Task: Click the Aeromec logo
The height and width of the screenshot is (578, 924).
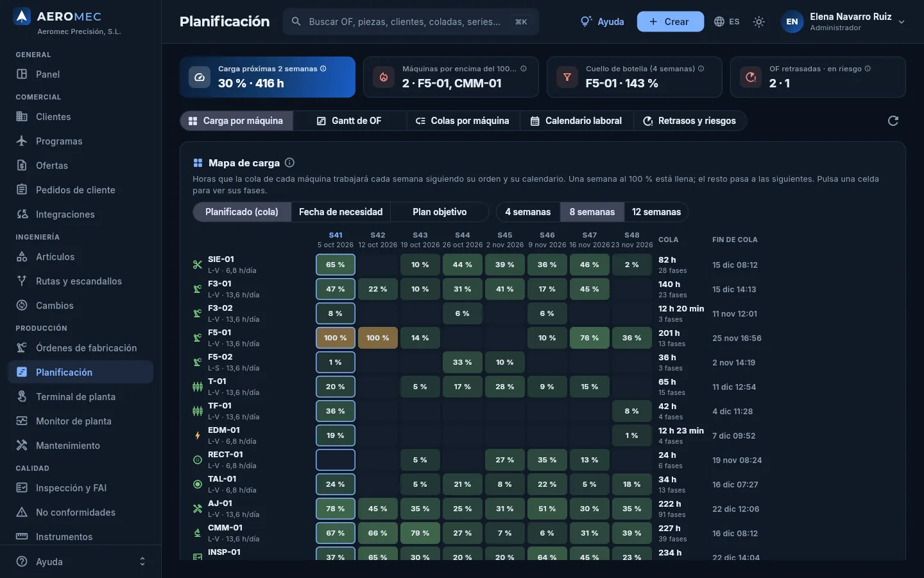Action: pos(22,17)
